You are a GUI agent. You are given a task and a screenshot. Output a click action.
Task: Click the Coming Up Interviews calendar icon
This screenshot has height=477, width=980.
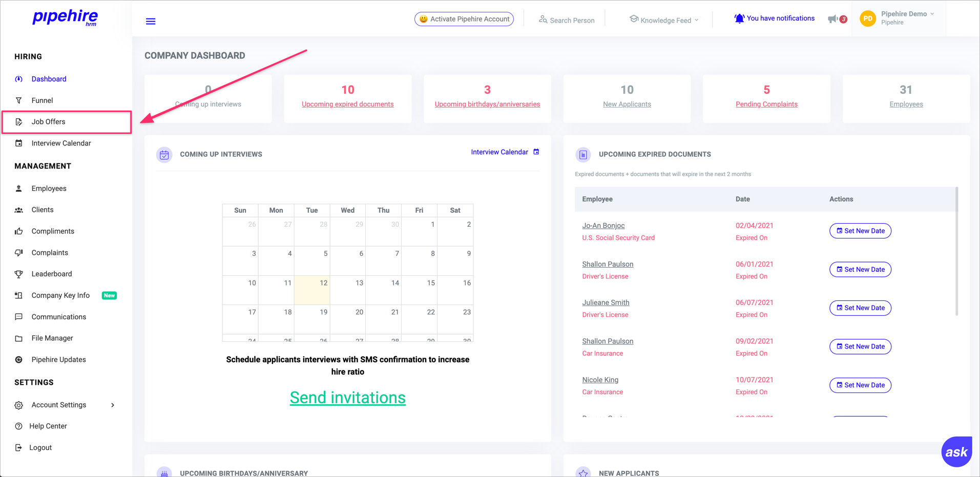point(164,155)
